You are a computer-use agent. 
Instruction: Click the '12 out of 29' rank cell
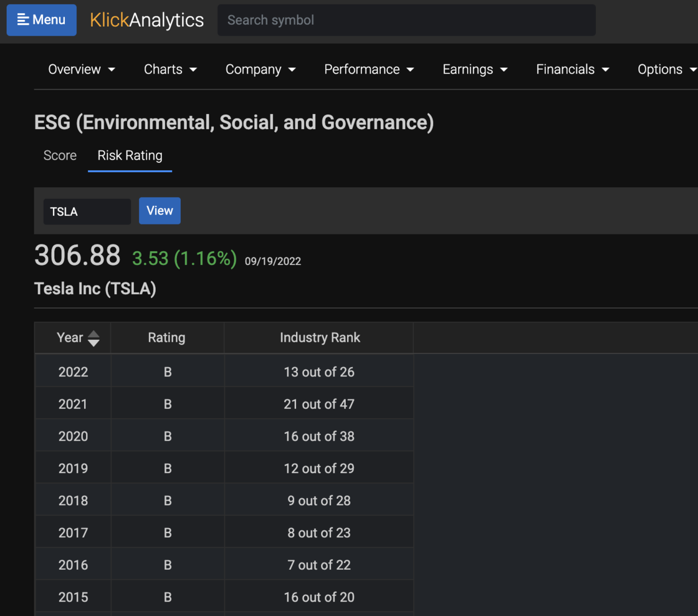(319, 469)
